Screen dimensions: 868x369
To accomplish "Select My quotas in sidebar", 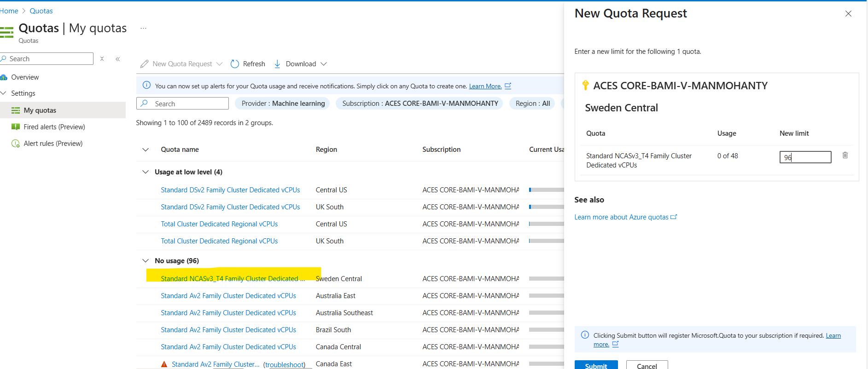I will [63, 110].
